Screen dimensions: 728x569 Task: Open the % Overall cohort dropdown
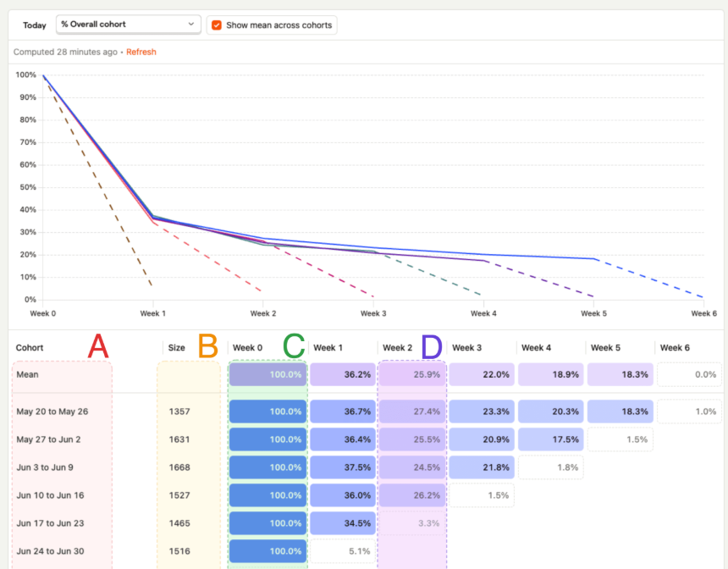(x=128, y=25)
